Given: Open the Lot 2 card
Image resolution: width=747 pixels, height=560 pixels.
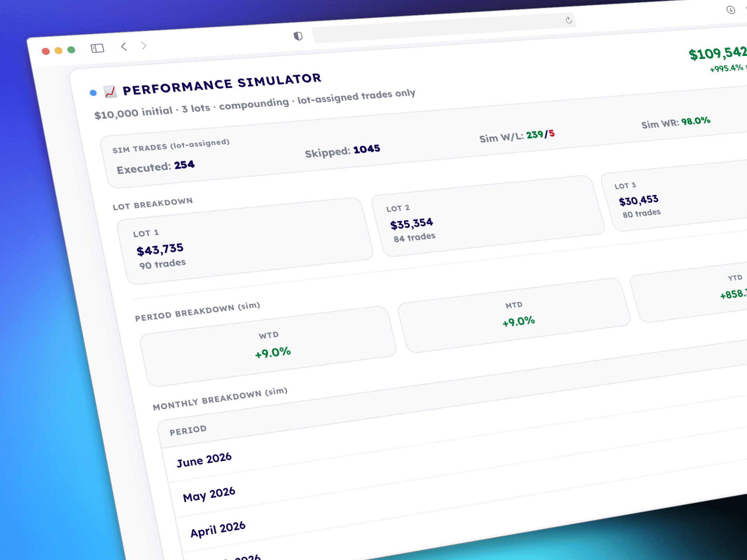Looking at the screenshot, I should [x=488, y=216].
